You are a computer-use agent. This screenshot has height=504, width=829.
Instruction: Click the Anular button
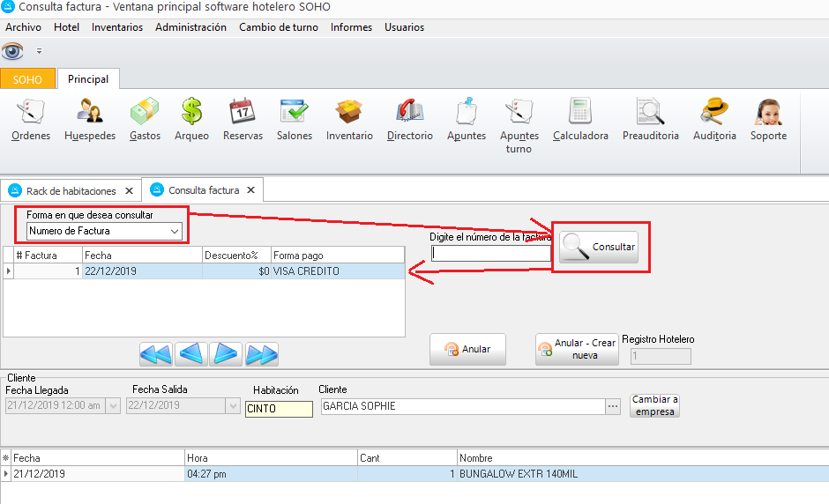[x=467, y=349]
